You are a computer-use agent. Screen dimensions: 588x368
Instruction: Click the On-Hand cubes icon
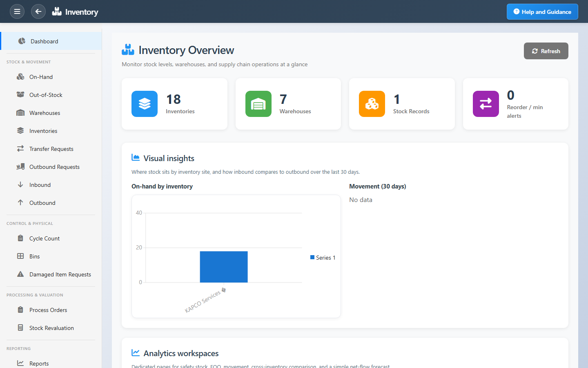click(x=20, y=76)
